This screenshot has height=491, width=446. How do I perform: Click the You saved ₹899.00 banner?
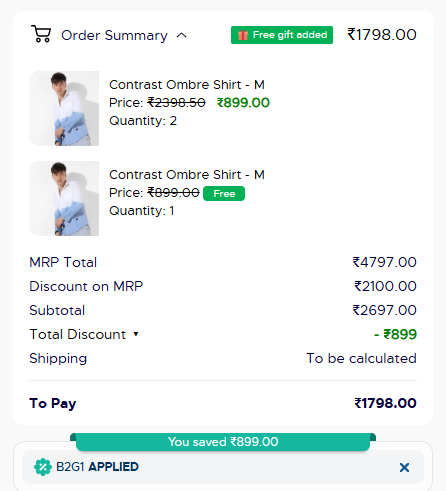[223, 442]
